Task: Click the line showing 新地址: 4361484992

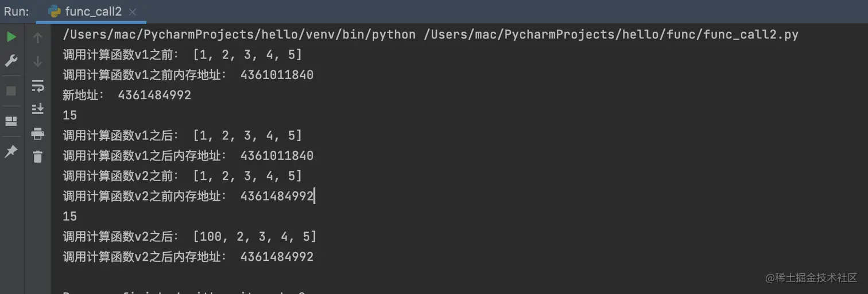Action: click(127, 95)
